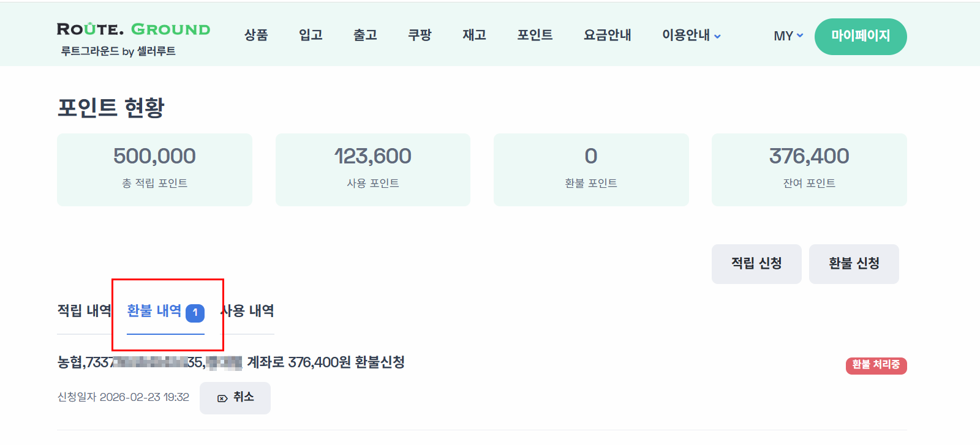Select the highlighted 환불 내역 tab
This screenshot has width=980, height=445.
pos(154,311)
